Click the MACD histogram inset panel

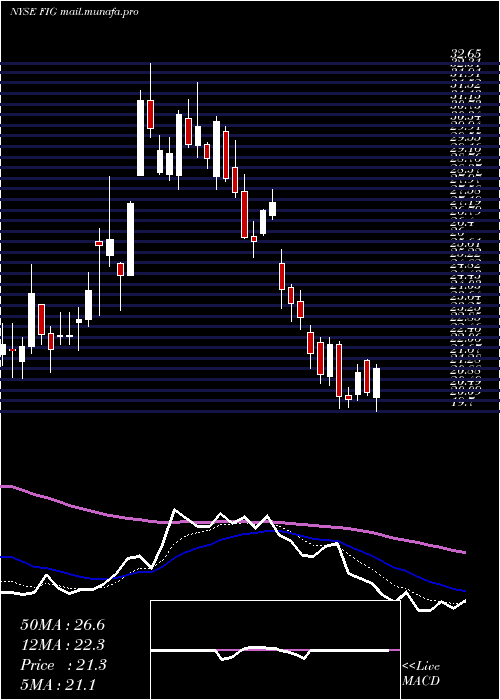point(275,650)
